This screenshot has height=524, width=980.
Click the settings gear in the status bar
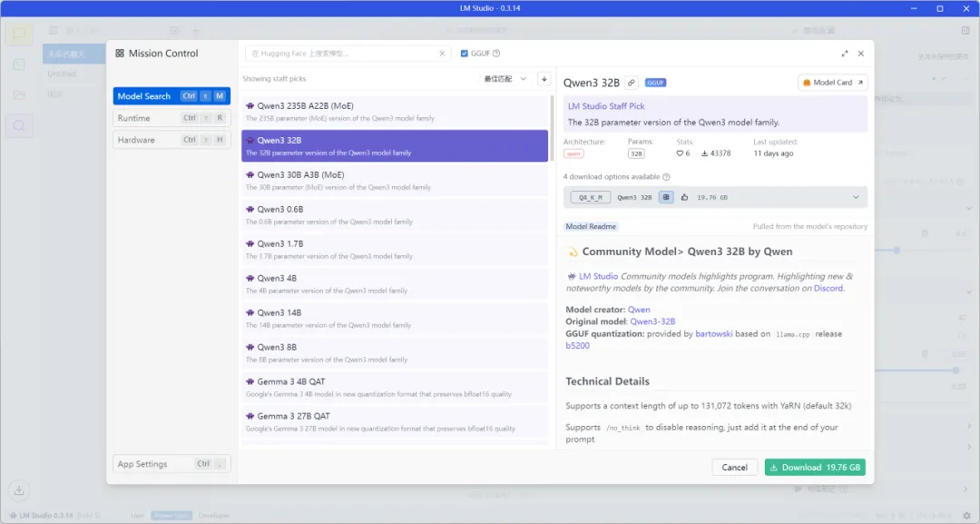966,516
